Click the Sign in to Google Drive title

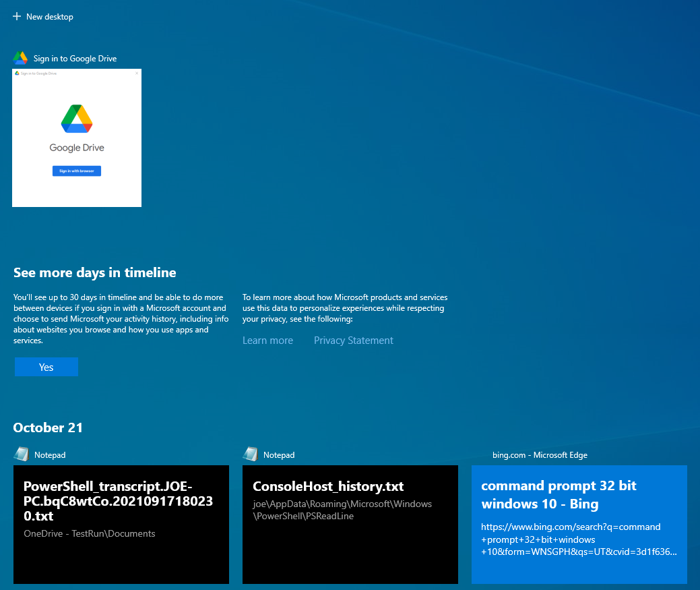pos(75,59)
